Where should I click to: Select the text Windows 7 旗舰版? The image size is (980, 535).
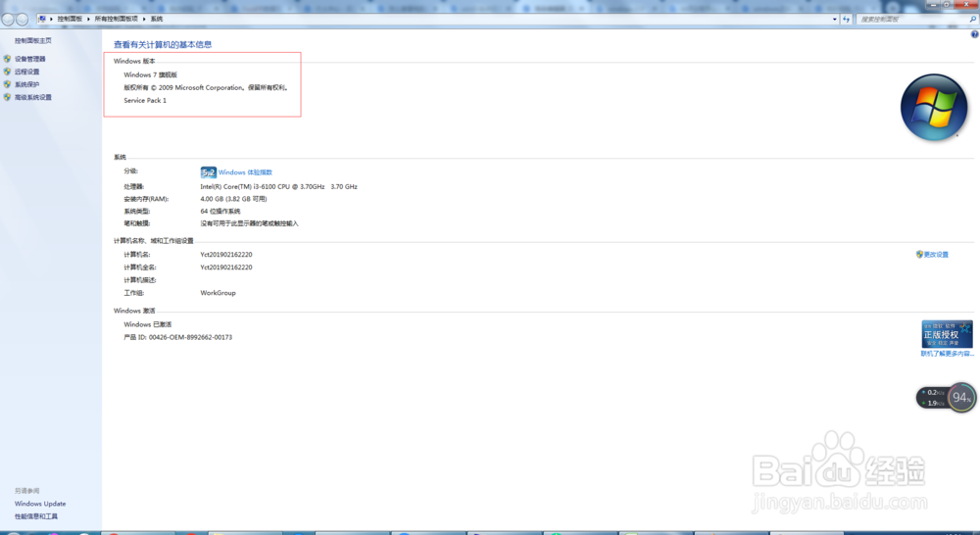[x=151, y=74]
